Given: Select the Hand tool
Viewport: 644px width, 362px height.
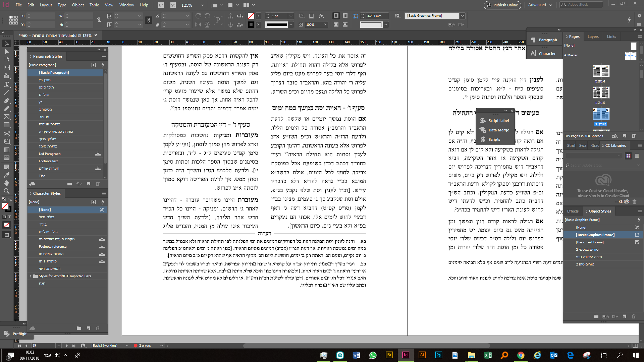Looking at the screenshot, I should coord(6,183).
